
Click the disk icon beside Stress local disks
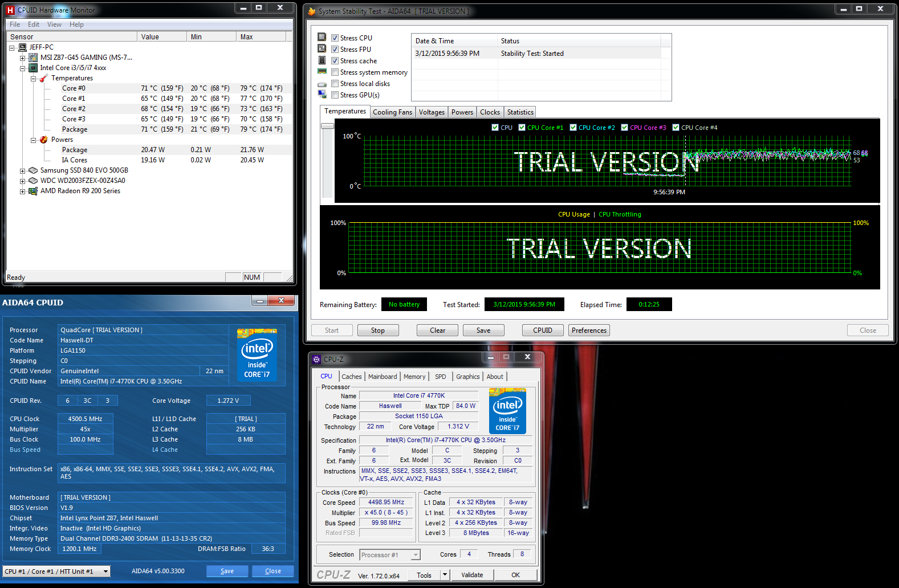coord(322,84)
